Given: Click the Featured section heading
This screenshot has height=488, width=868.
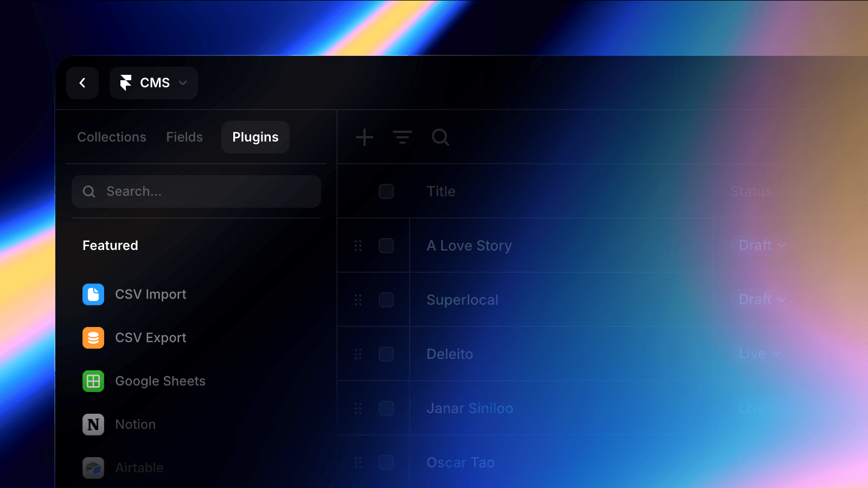Looking at the screenshot, I should coord(110,246).
